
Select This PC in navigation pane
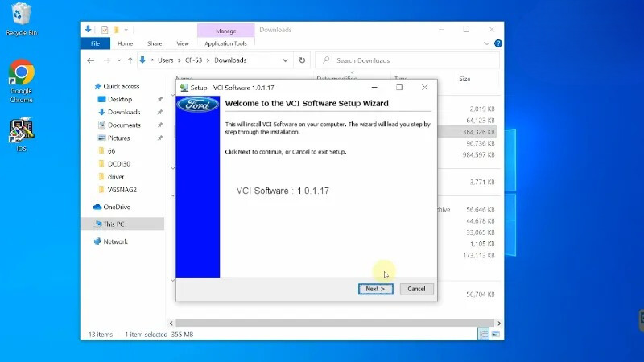114,224
